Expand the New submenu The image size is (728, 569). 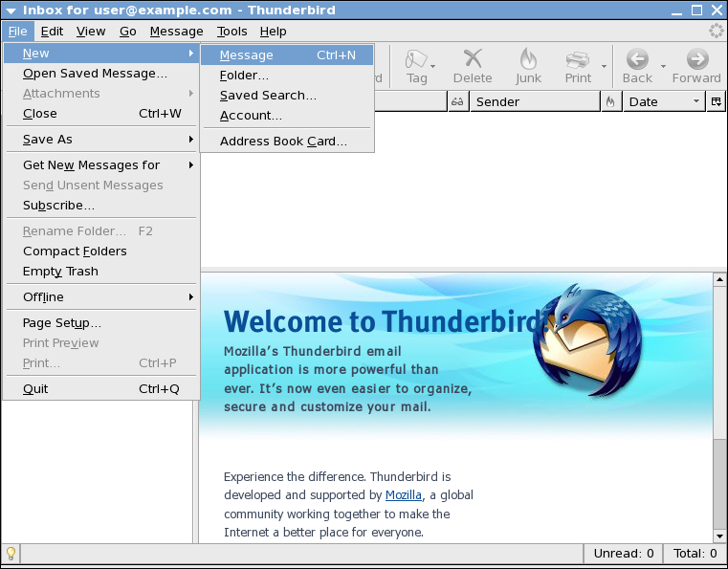[101, 54]
